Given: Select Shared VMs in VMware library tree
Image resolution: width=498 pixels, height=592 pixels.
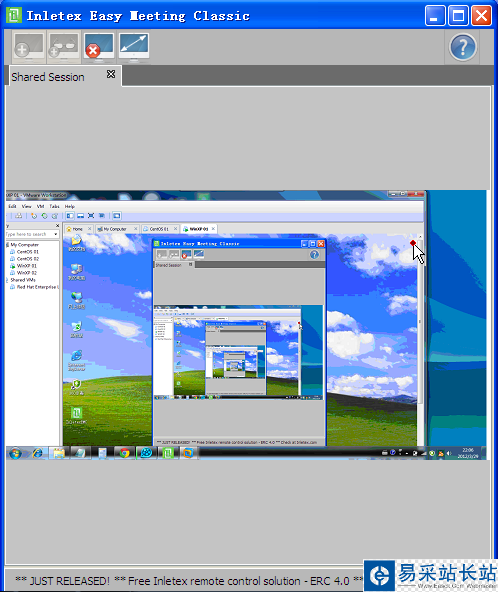Looking at the screenshot, I should click(x=23, y=280).
